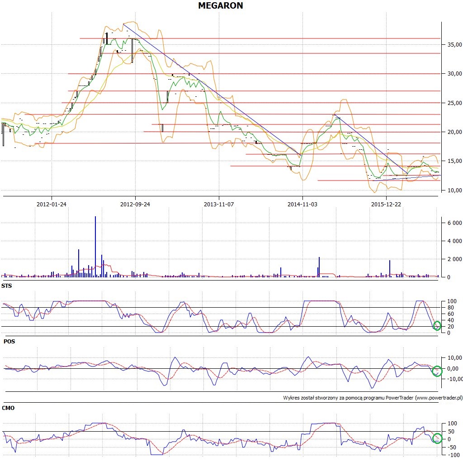This screenshot has width=463, height=476.
Task: Click the 6 000 volume axis label
Action: (455, 223)
